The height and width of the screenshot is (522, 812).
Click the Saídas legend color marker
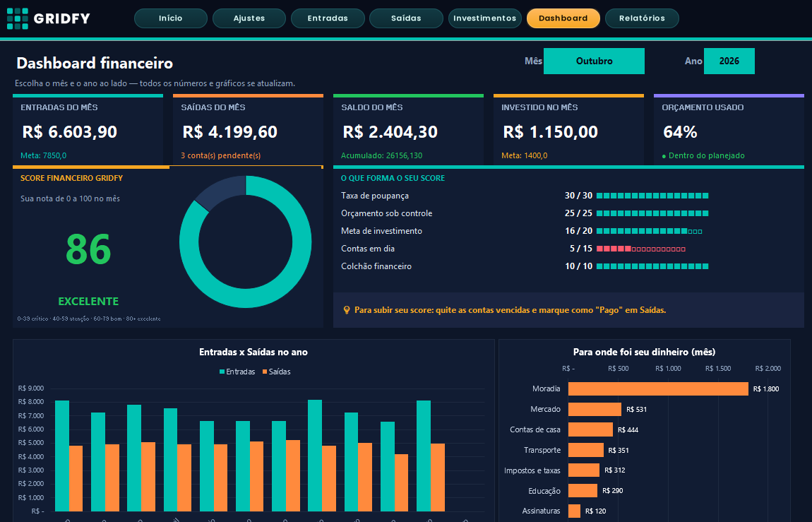[x=265, y=372]
